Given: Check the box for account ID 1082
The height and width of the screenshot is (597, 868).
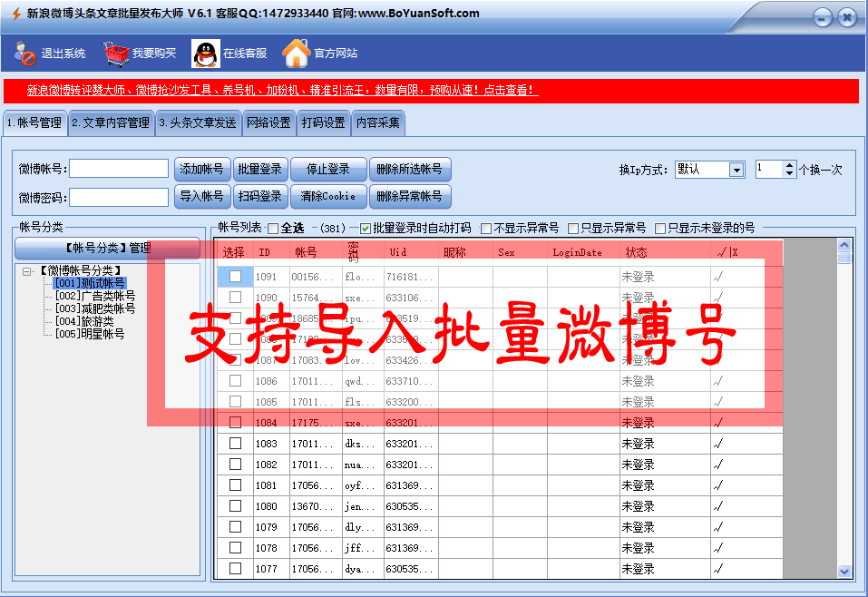Looking at the screenshot, I should coord(235,465).
